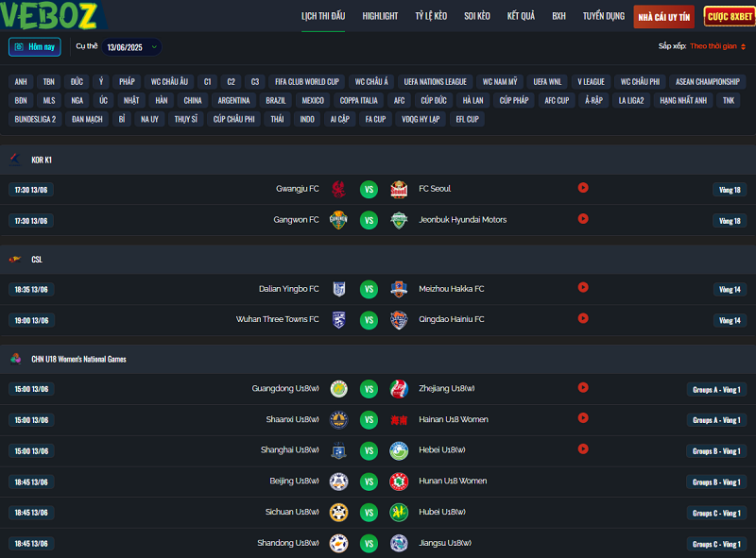Click the Hebei U18(w) team crest

pos(399,451)
